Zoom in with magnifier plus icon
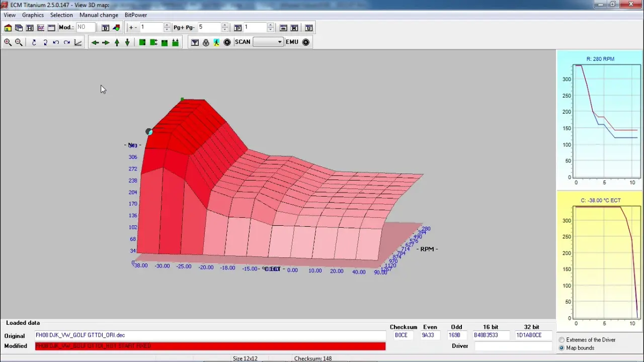This screenshot has height=362, width=644. [8, 42]
